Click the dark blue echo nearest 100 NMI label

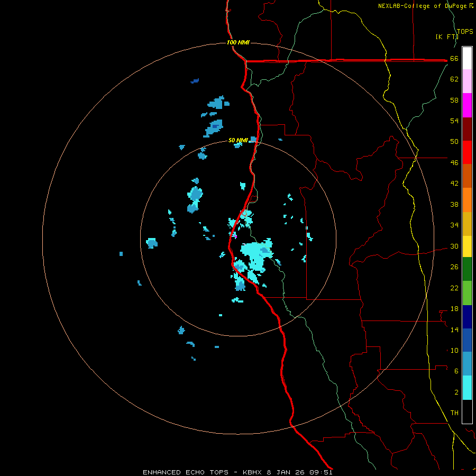click(x=195, y=81)
